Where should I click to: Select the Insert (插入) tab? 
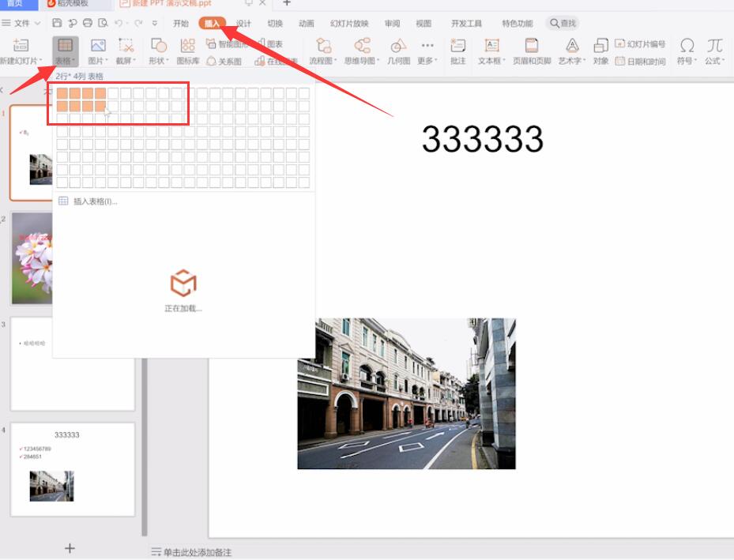(212, 24)
